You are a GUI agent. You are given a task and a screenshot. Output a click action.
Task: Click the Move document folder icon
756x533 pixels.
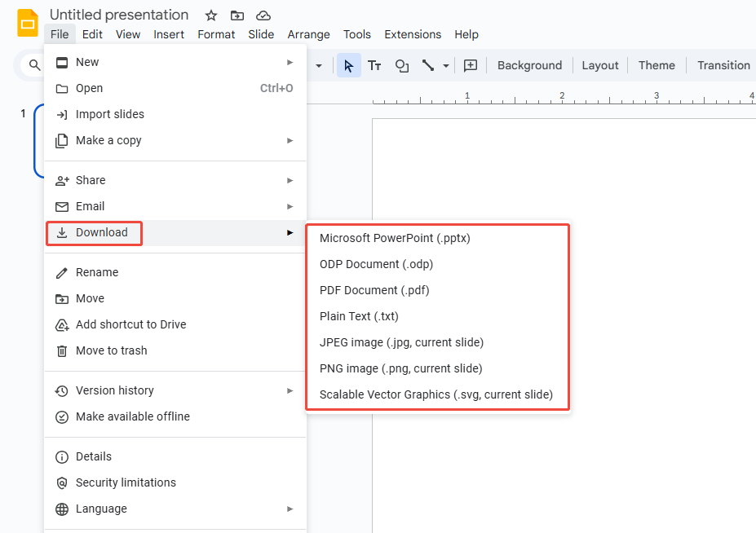(237, 15)
